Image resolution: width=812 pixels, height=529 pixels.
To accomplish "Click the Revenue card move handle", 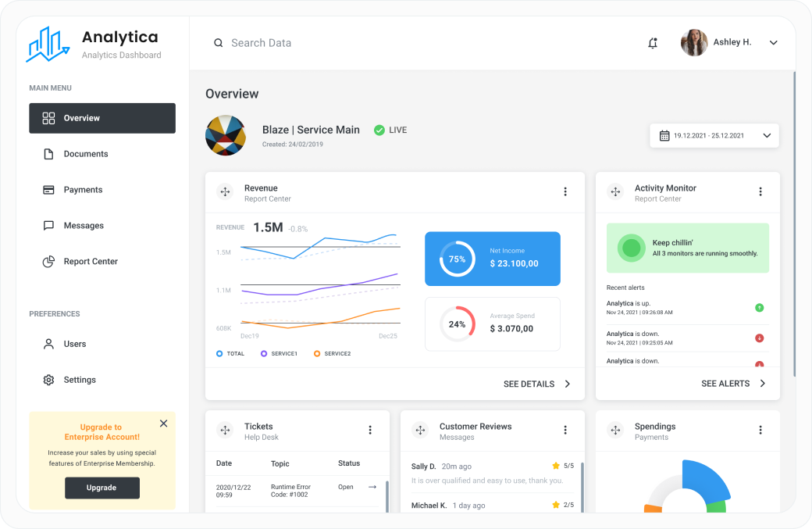I will 226,191.
